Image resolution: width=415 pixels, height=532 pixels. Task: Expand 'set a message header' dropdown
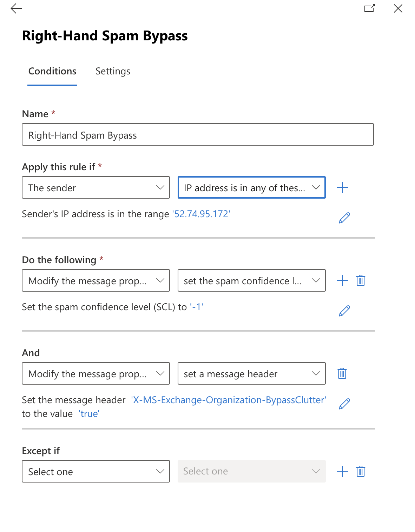click(x=251, y=374)
